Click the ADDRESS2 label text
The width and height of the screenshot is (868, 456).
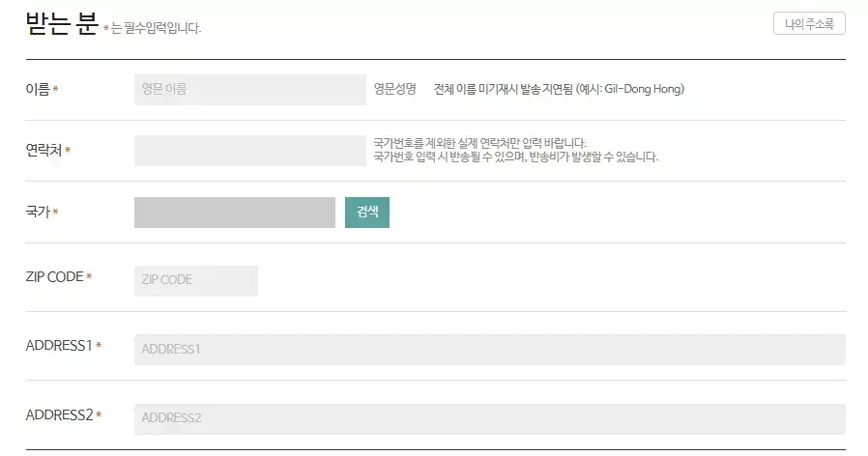point(59,415)
